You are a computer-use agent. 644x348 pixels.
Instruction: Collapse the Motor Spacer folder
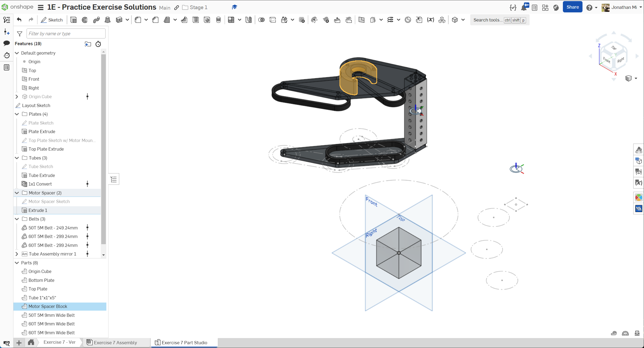tap(17, 193)
